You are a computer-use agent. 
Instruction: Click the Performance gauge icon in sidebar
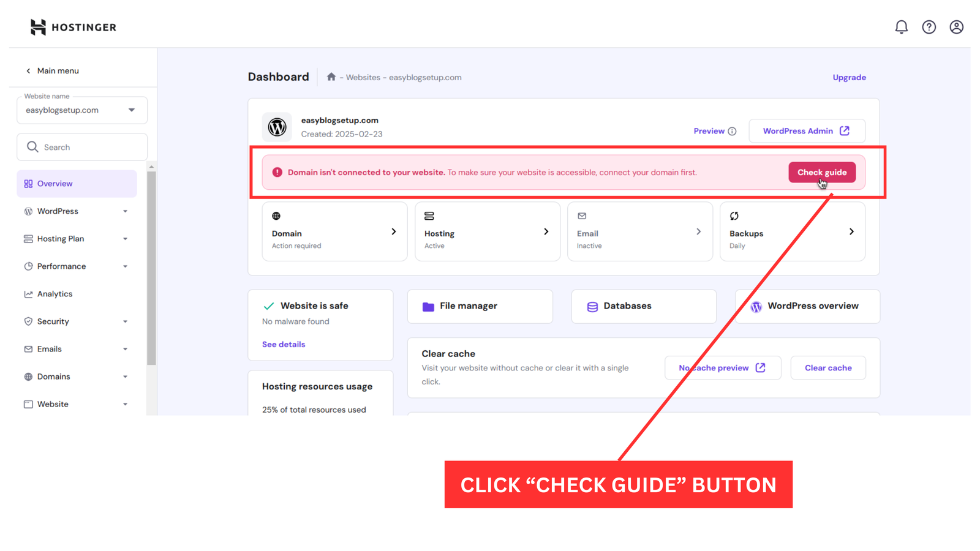pos(28,266)
